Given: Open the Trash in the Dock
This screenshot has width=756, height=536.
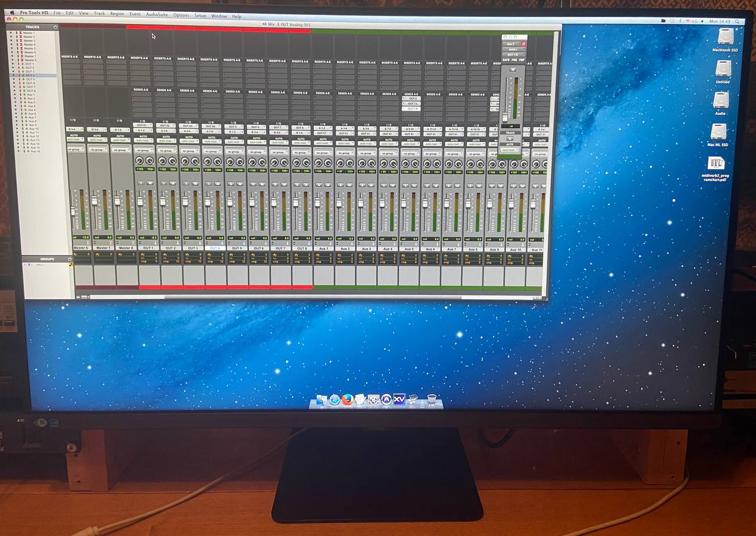Looking at the screenshot, I should [431, 399].
